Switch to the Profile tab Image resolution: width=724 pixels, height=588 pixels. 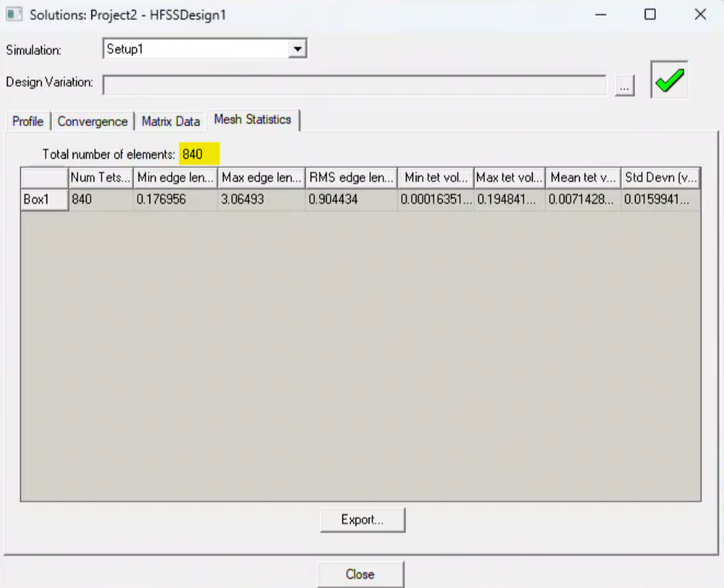(28, 122)
